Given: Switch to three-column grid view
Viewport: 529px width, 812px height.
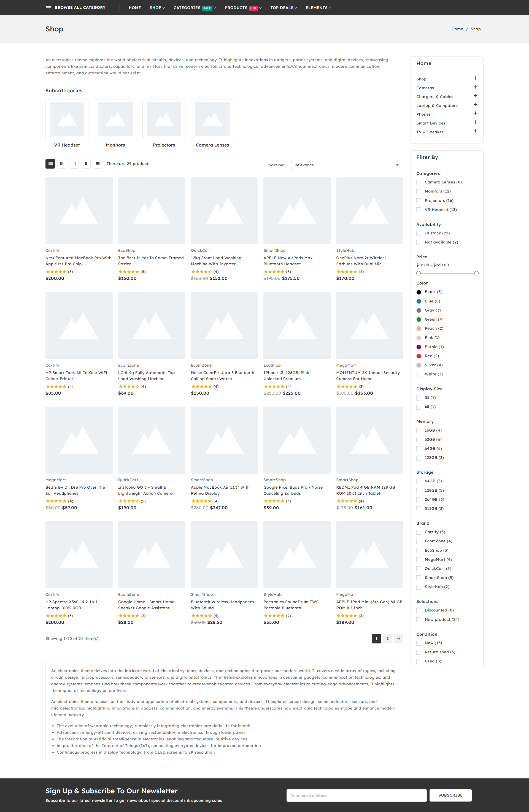Looking at the screenshot, I should point(74,164).
